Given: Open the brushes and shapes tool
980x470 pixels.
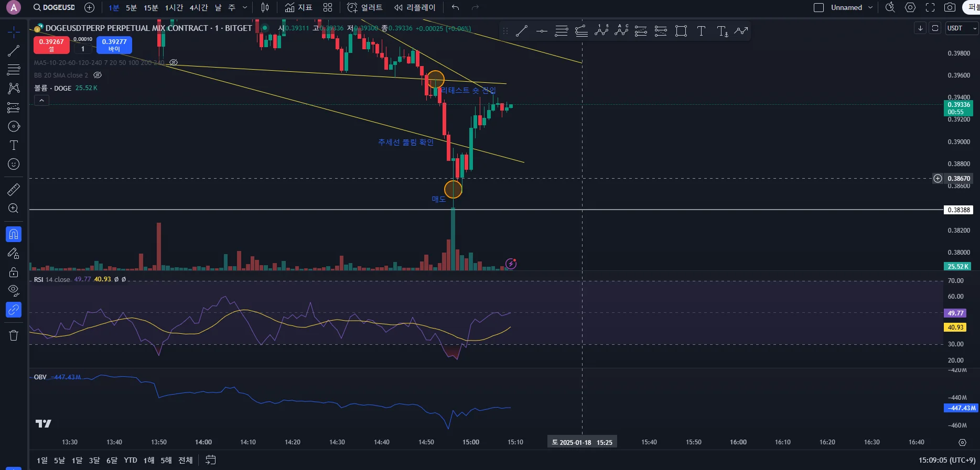Looking at the screenshot, I should (14, 126).
